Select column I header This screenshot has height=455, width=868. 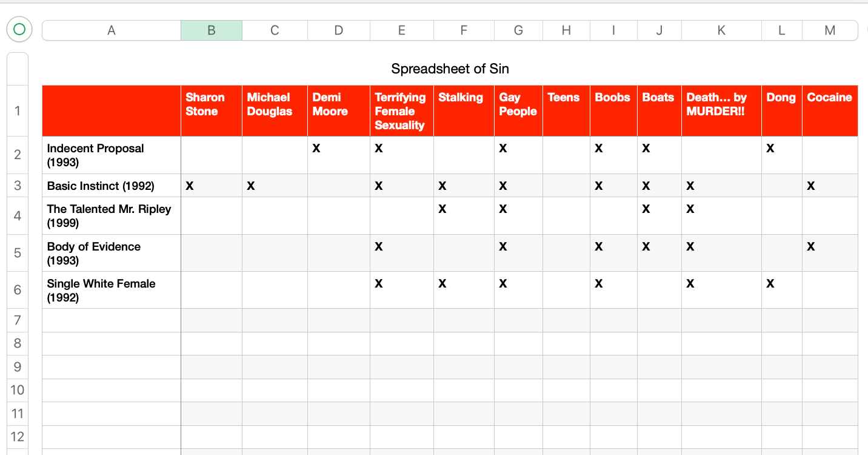613,30
